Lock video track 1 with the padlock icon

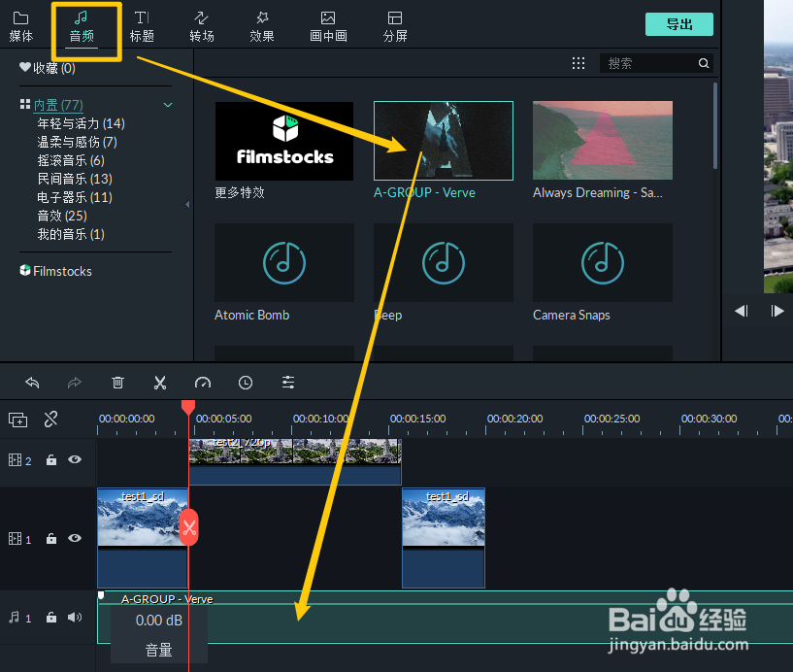[x=50, y=539]
